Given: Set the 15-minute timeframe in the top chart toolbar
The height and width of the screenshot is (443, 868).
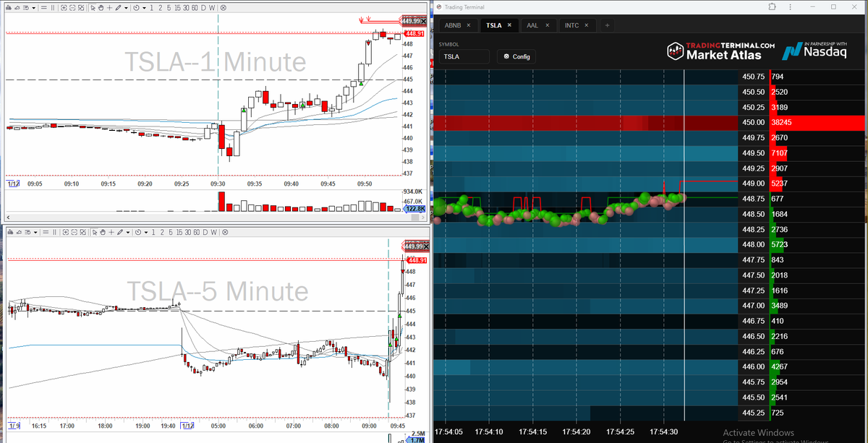Looking at the screenshot, I should [x=177, y=8].
